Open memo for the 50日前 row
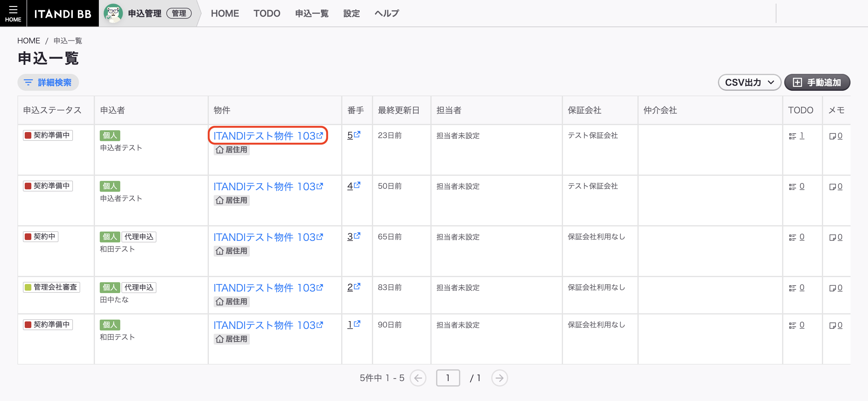Screen dimensions: 868x401 click(x=836, y=186)
